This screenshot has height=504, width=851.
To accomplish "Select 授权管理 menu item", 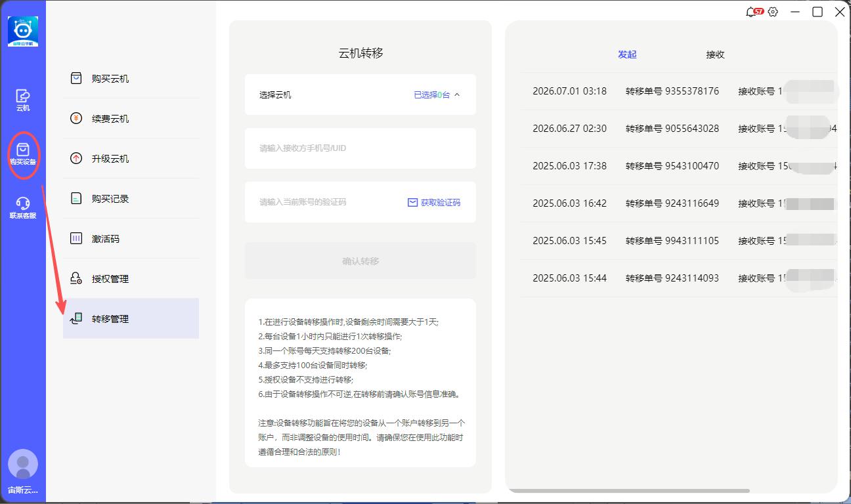I will (131, 279).
